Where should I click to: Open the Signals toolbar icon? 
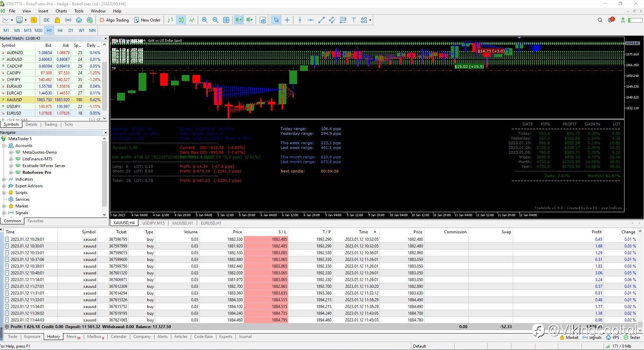[68, 20]
